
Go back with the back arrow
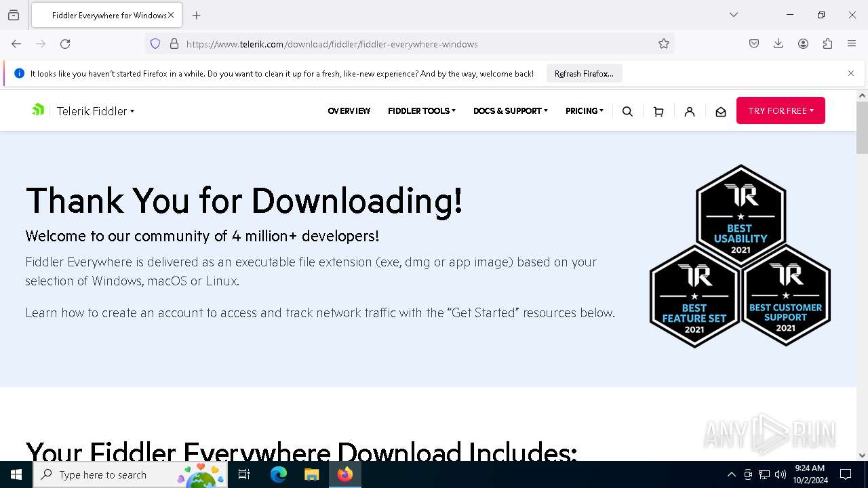point(16,44)
